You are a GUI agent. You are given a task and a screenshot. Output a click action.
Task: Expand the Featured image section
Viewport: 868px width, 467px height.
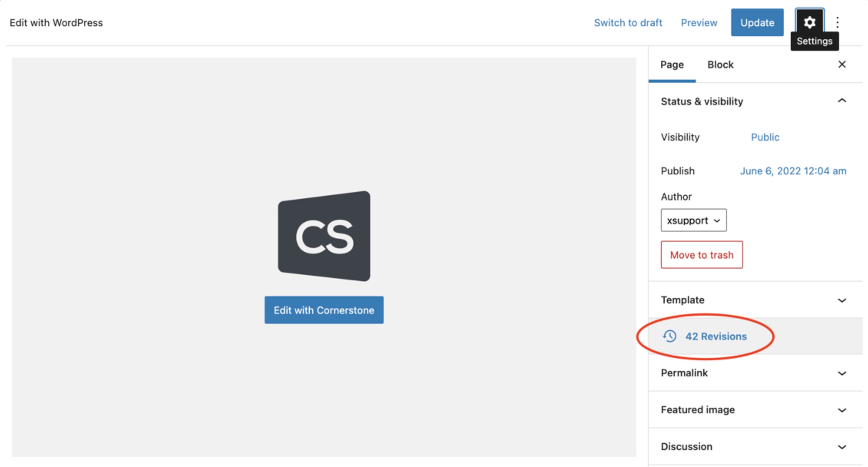pyautogui.click(x=841, y=410)
